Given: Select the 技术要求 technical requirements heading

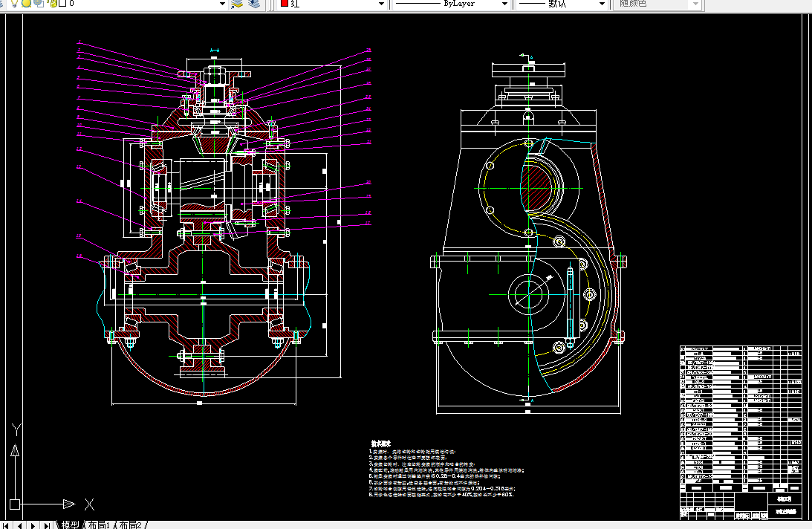Looking at the screenshot, I should [380, 444].
